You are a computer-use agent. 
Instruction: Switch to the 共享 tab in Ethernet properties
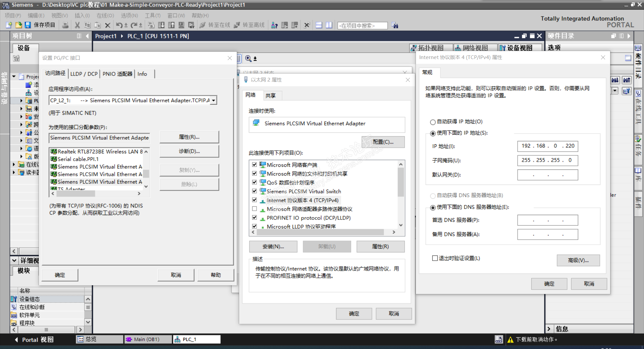pyautogui.click(x=271, y=96)
